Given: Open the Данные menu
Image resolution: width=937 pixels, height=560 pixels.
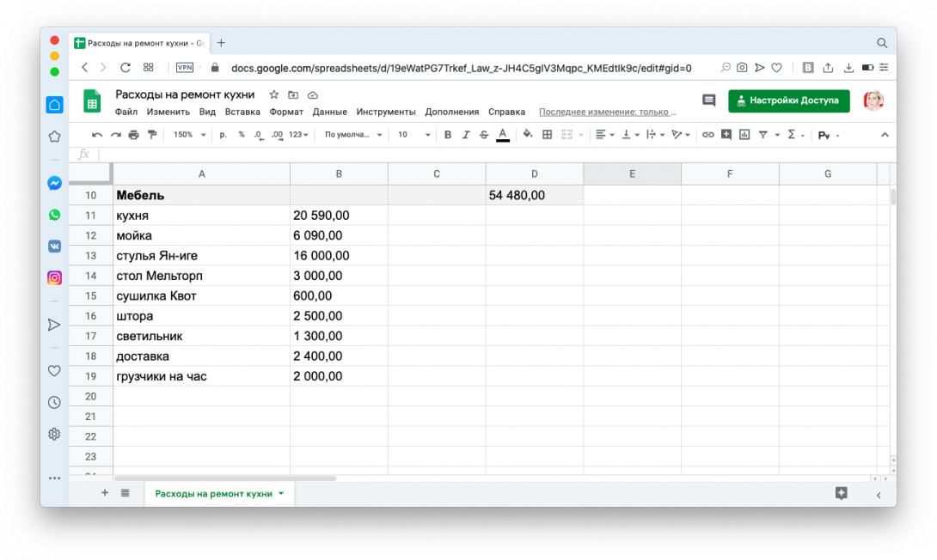Looking at the screenshot, I should 329,112.
